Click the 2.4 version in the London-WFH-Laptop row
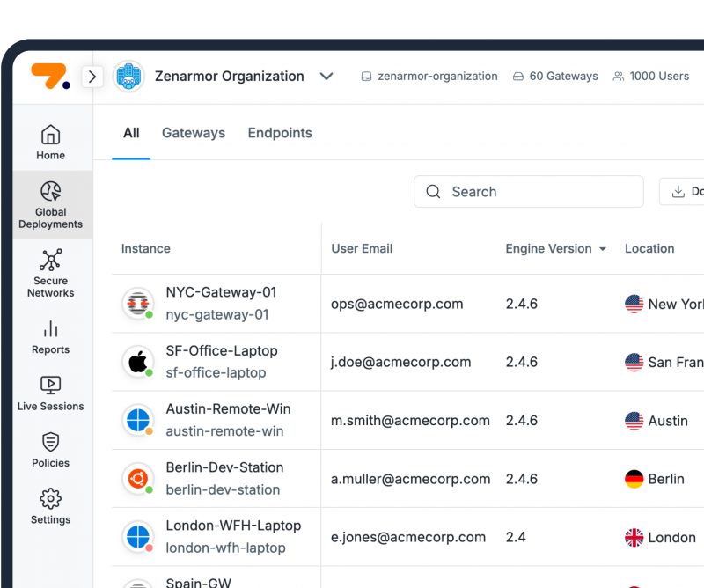This screenshot has height=588, width=704. coord(516,537)
